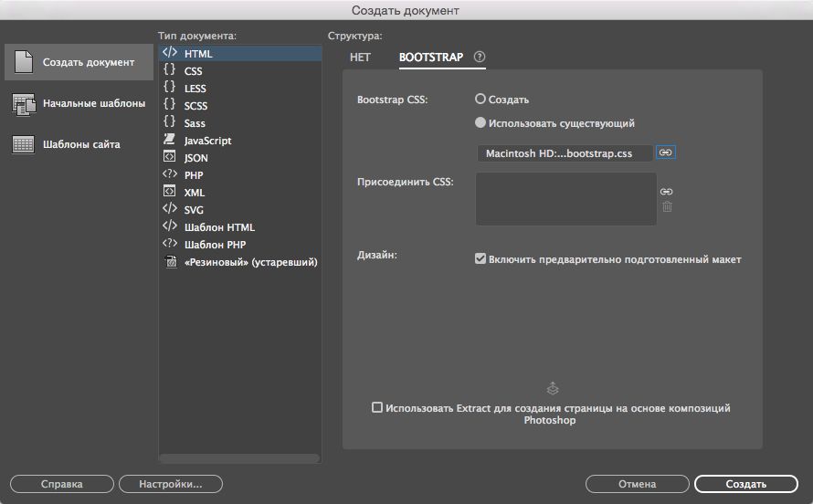This screenshot has width=813, height=504.
Task: Click the Extract layers icon above checkbox
Action: 553,388
